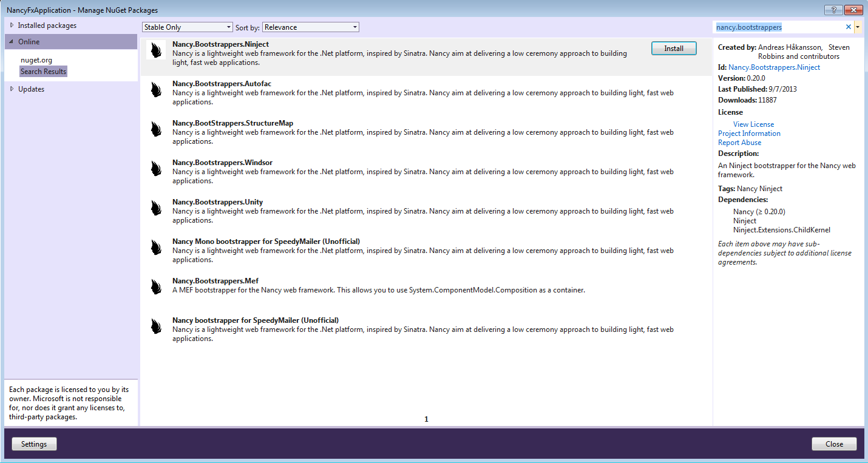Click the Tags: Nancy Ninject text
The height and width of the screenshot is (463, 868).
coord(750,189)
